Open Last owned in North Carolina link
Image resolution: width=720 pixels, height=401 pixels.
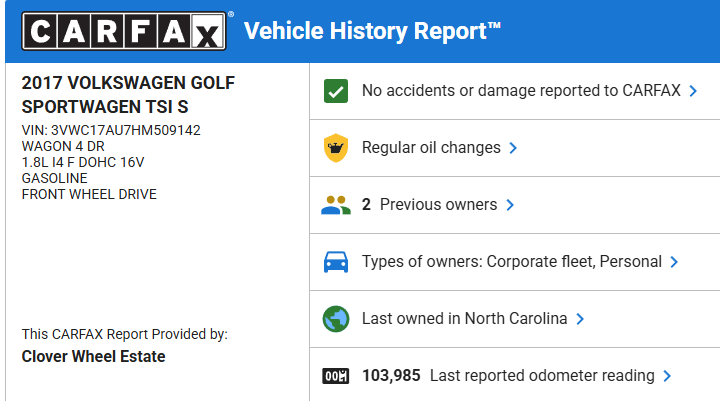click(464, 319)
